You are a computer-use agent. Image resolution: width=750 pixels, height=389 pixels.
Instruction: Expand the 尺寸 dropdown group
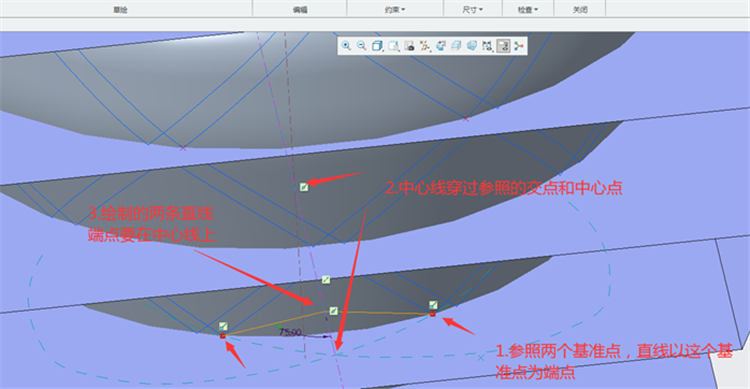(473, 10)
